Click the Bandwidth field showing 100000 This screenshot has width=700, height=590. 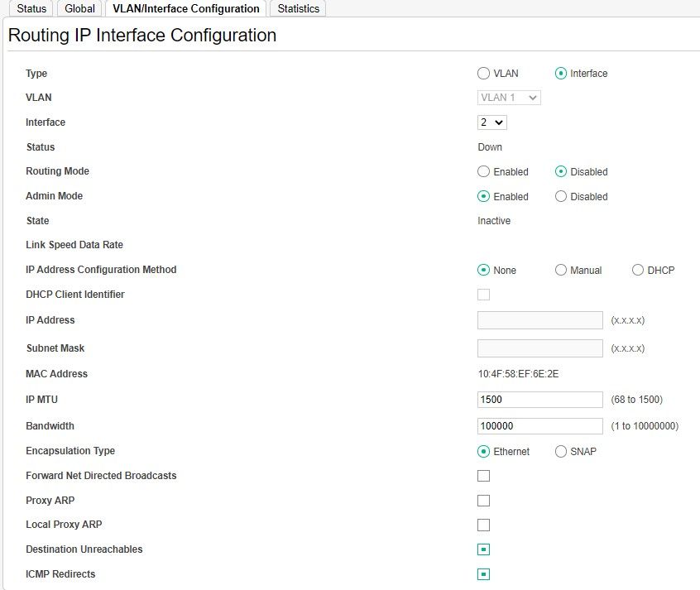coord(540,426)
